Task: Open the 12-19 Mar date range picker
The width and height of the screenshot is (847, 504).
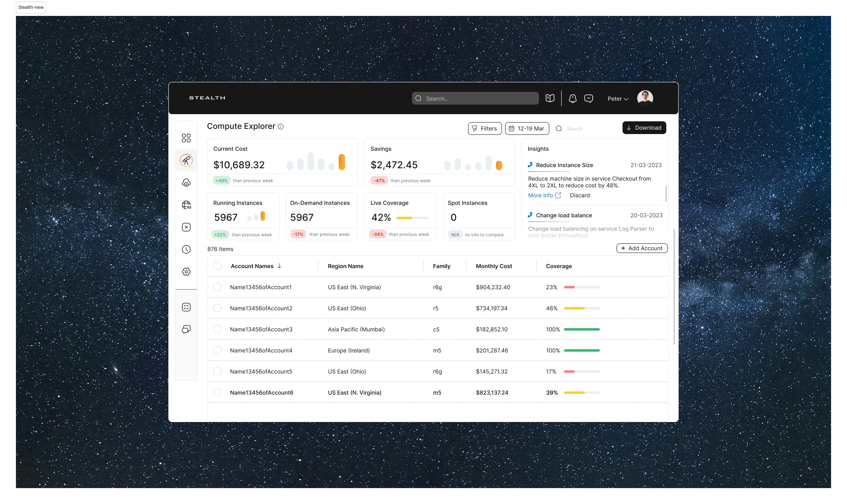Action: pos(527,128)
